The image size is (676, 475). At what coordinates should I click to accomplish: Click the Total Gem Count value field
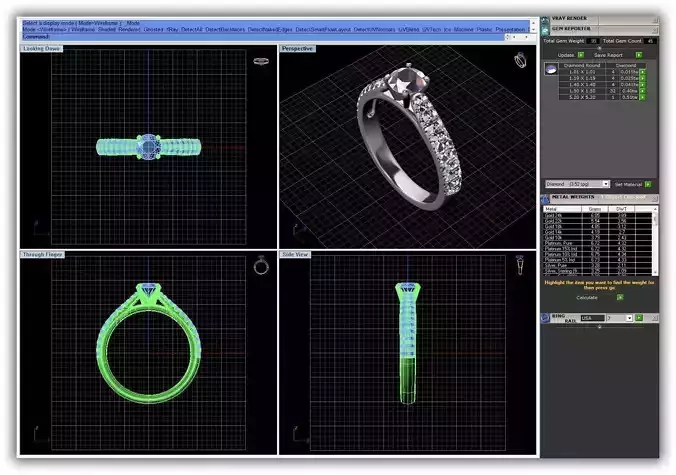pyautogui.click(x=650, y=41)
